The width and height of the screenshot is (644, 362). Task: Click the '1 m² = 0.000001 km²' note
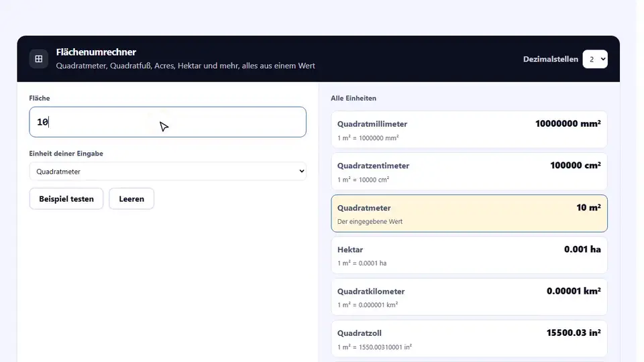368,305
